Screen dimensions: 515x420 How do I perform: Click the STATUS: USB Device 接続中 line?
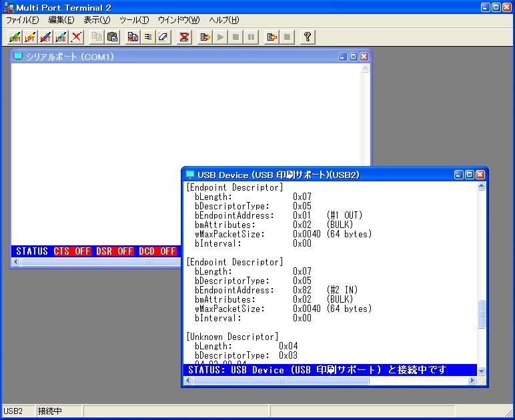coord(330,370)
